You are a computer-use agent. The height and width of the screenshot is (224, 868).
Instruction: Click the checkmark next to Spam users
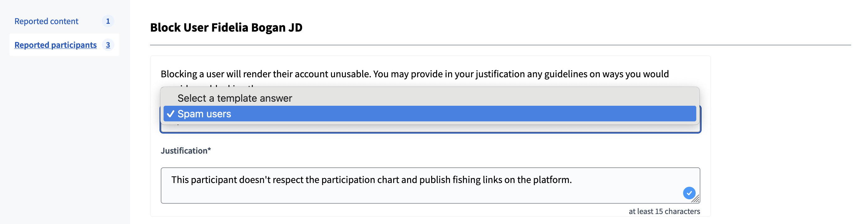(171, 114)
